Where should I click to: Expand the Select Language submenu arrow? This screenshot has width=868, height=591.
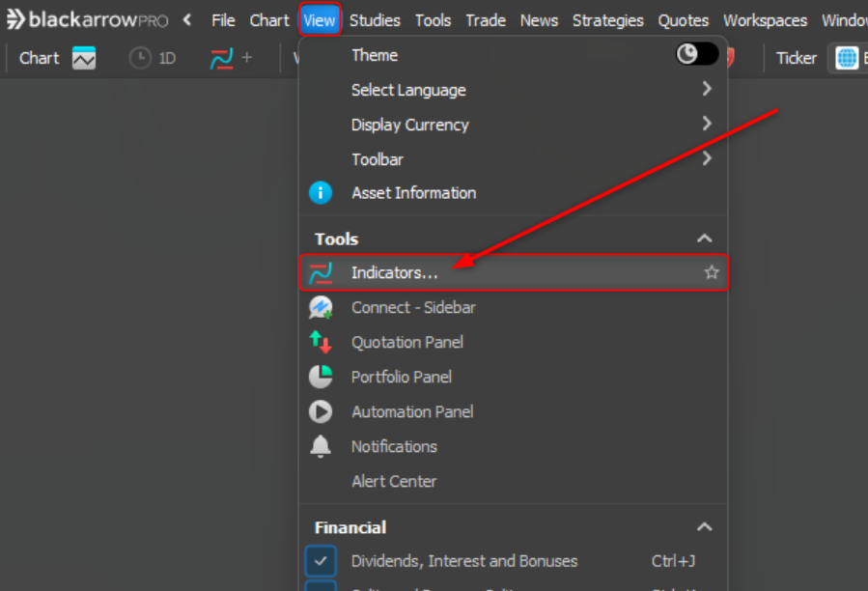[707, 89]
